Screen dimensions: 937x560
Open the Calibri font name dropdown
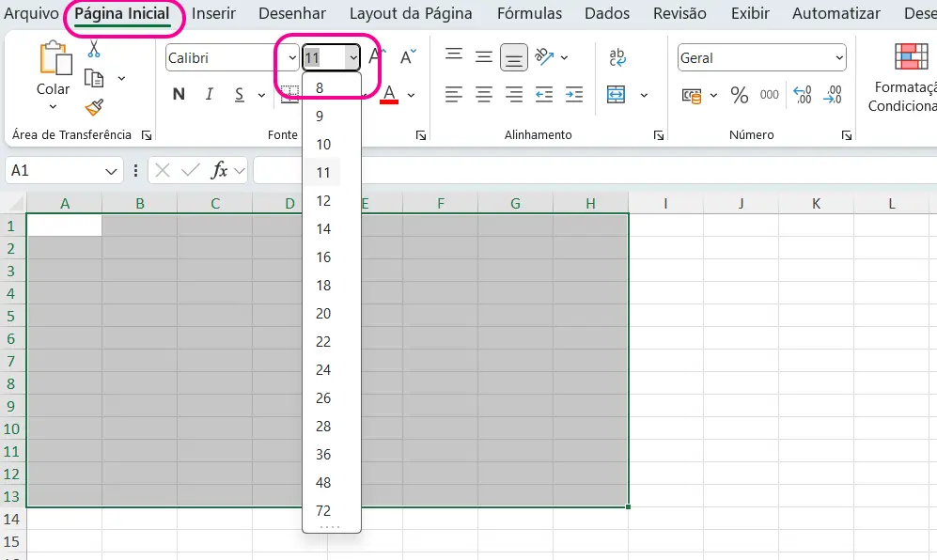click(x=292, y=57)
